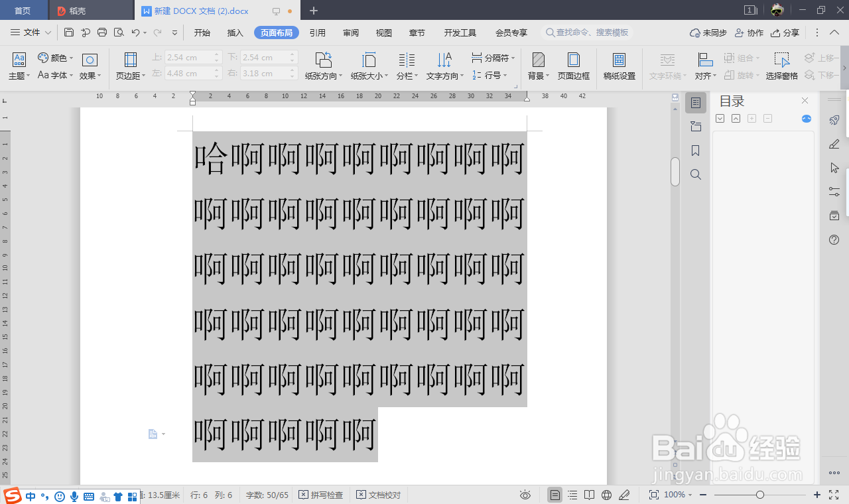849x504 pixels.
Task: Toggle eye protection mode icon in status bar
Action: point(525,495)
